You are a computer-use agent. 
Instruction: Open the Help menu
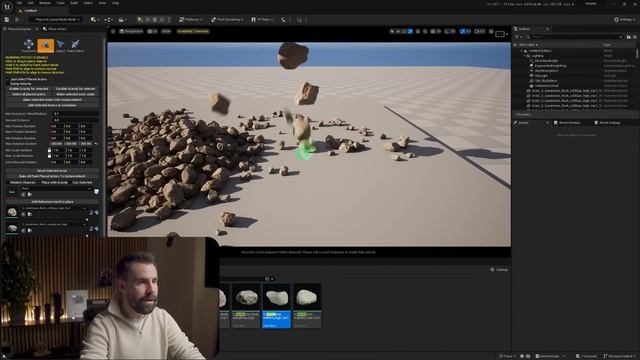point(116,3)
